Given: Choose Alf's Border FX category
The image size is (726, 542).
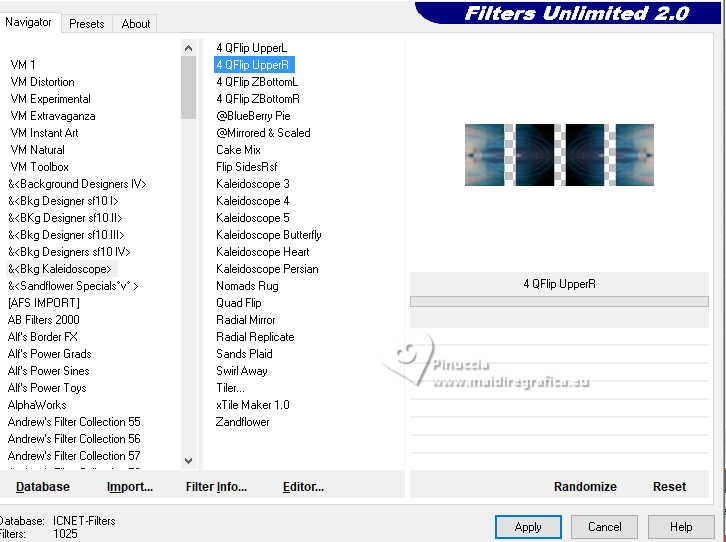Looking at the screenshot, I should pos(43,337).
